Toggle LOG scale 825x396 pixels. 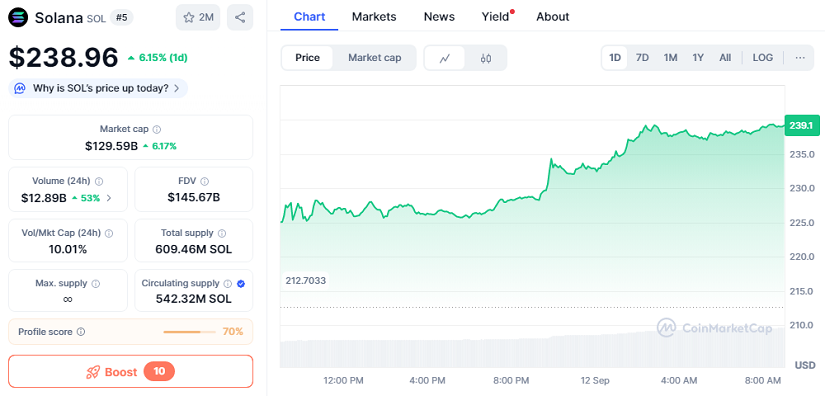(x=763, y=58)
